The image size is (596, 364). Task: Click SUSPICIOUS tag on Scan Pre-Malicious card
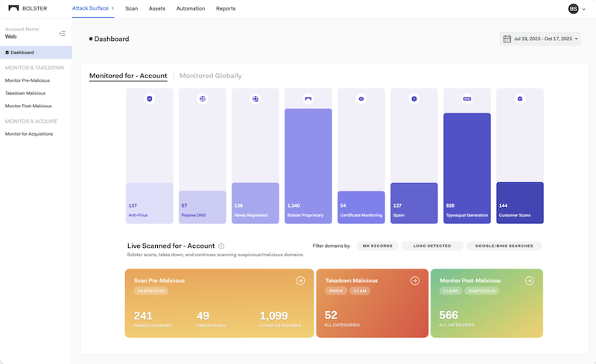[x=151, y=290]
